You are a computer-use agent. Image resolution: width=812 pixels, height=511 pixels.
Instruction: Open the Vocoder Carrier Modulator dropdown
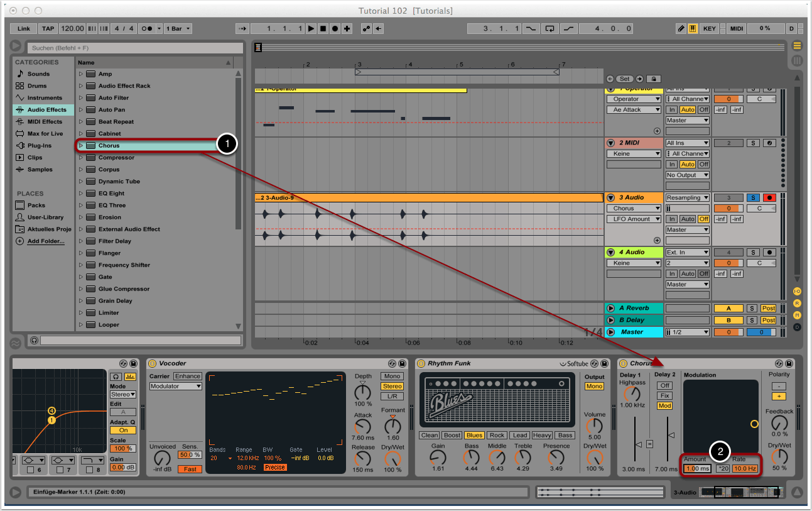tap(175, 387)
